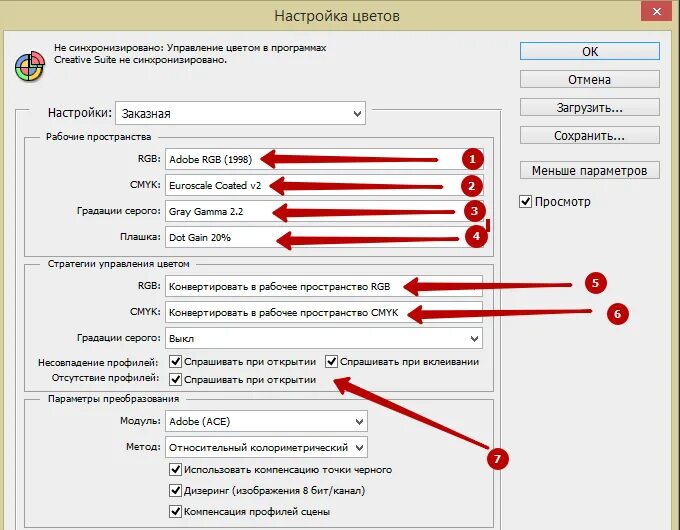
Task: Toggle Спрашивать при вклеивании checkbox
Action: (331, 361)
